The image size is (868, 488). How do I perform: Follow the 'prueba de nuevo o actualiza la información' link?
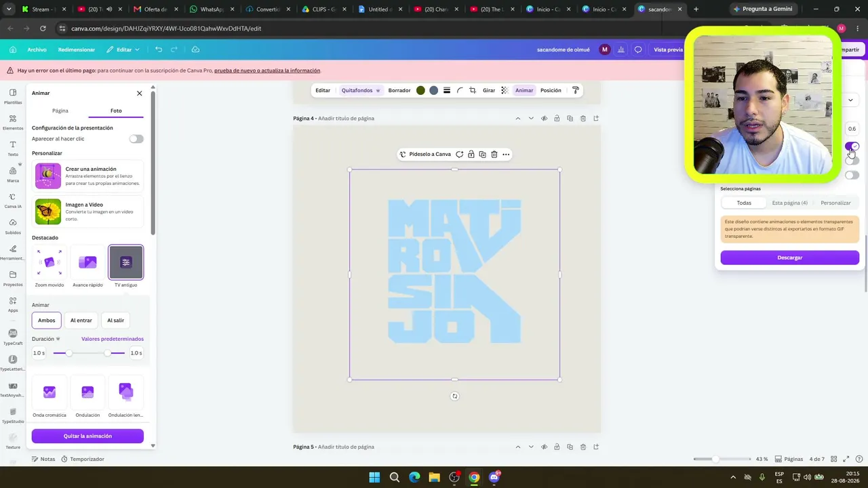coord(267,70)
